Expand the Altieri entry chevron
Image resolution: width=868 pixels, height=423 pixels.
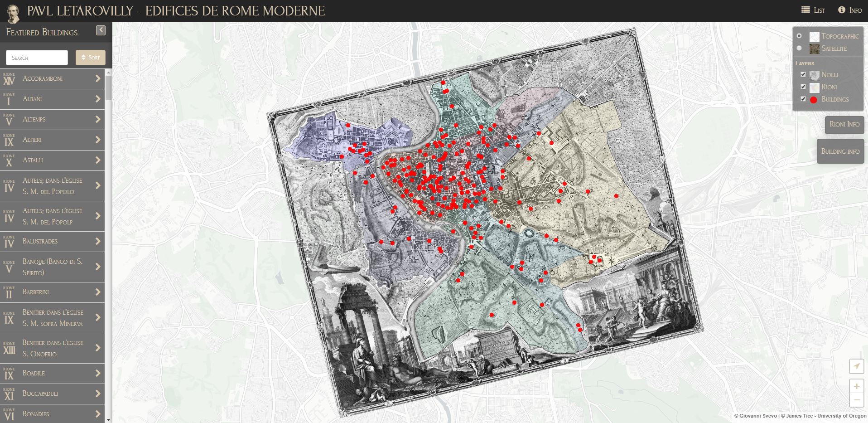click(x=98, y=140)
